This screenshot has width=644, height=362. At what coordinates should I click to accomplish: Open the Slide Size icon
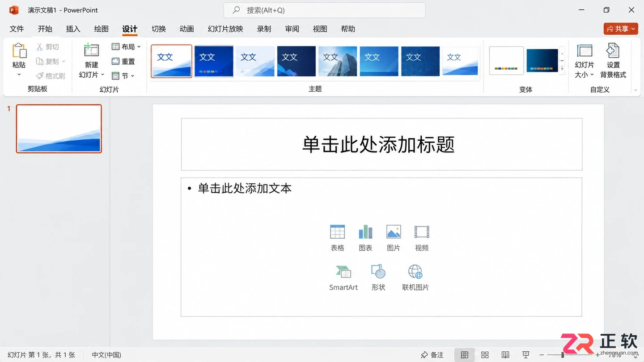[x=584, y=51]
